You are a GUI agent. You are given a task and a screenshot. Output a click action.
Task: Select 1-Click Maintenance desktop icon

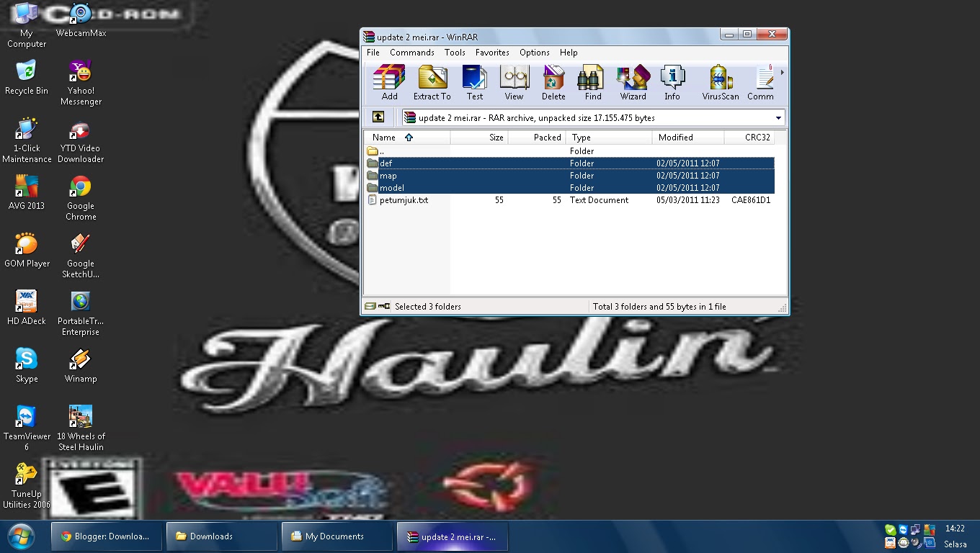pyautogui.click(x=27, y=141)
